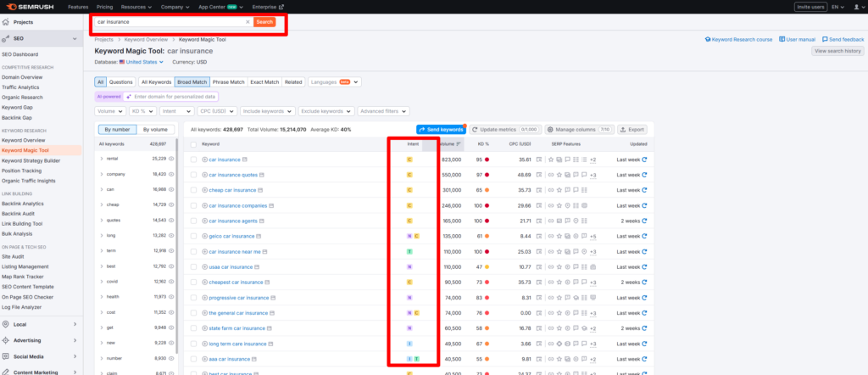Click the orange Search button
868x375 pixels.
click(264, 22)
